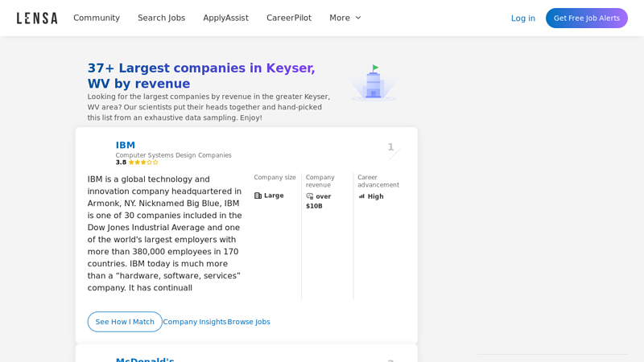The width and height of the screenshot is (644, 362).
Task: Click the company revenue money icon
Action: pyautogui.click(x=310, y=196)
